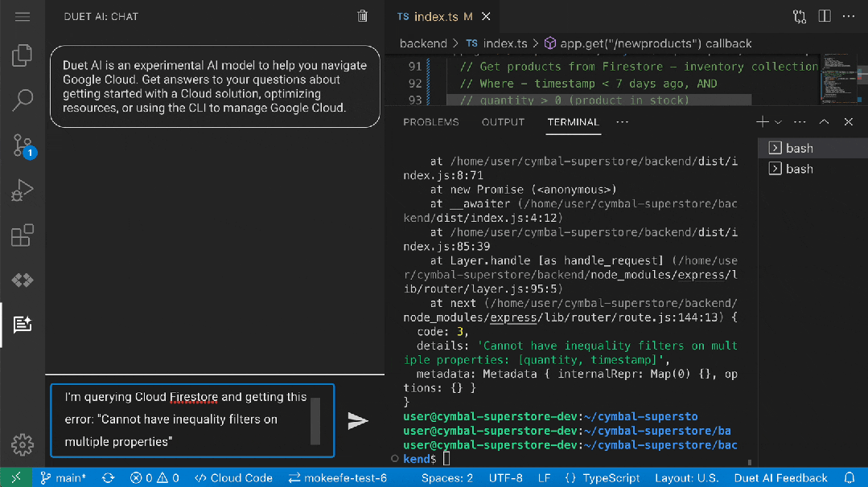
Task: Show additional panel tabs ellipsis
Action: pyautogui.click(x=622, y=122)
